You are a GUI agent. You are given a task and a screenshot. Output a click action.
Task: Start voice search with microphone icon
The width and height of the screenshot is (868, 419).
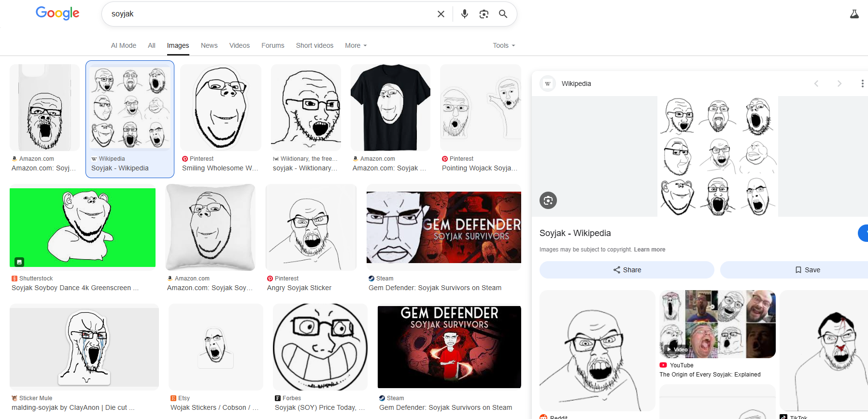(x=465, y=14)
